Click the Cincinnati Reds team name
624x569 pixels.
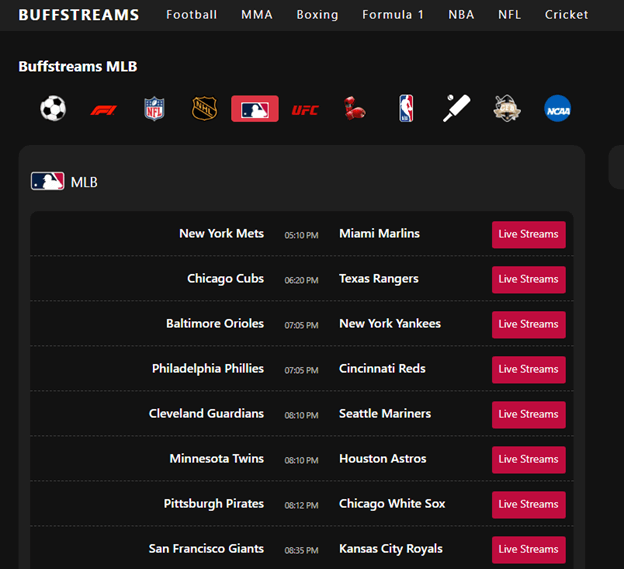[382, 368]
